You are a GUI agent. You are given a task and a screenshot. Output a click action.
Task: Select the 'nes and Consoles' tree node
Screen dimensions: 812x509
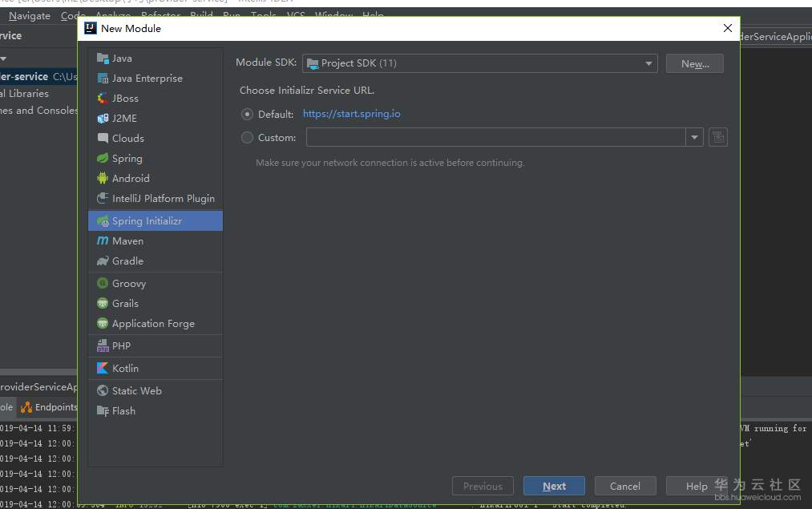click(x=38, y=111)
